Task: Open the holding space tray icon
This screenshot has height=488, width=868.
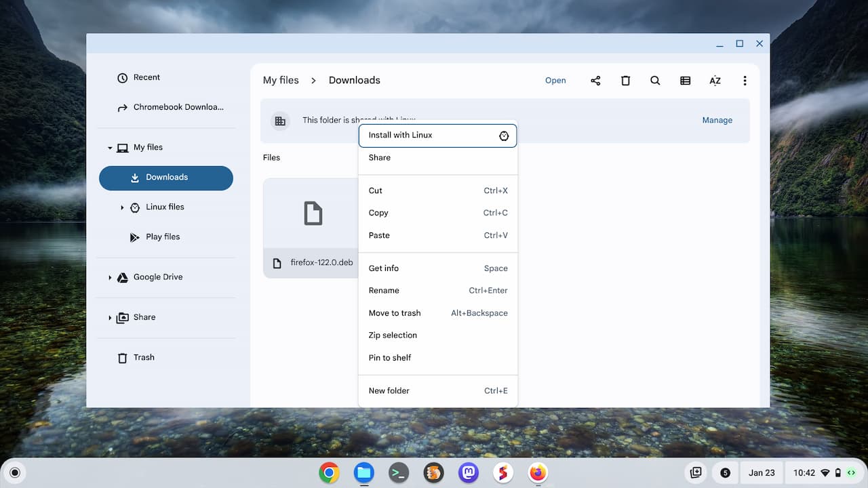Action: tap(696, 472)
